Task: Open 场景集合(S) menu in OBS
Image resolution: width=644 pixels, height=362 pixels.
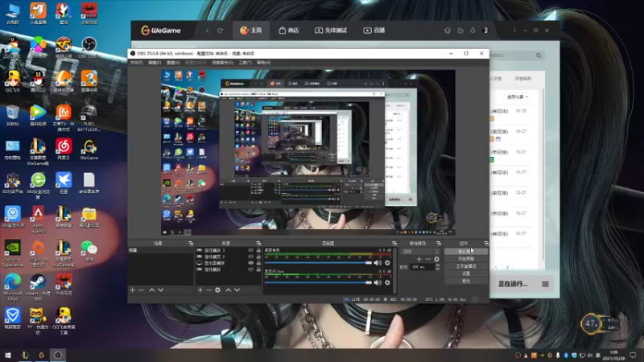Action: (x=222, y=63)
